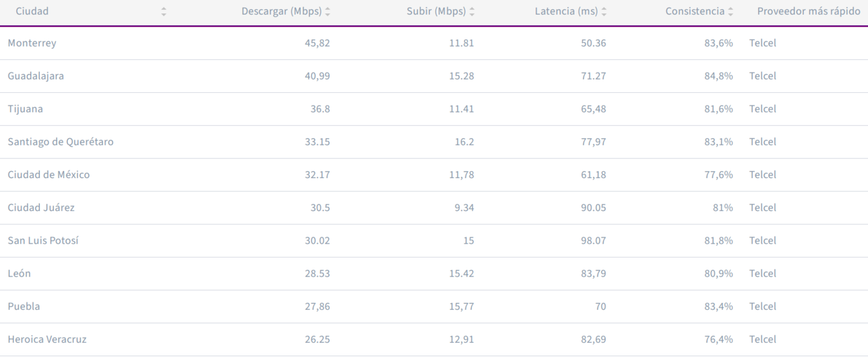Click Heroica Veracruz city name
The height and width of the screenshot is (360, 868).
click(47, 340)
